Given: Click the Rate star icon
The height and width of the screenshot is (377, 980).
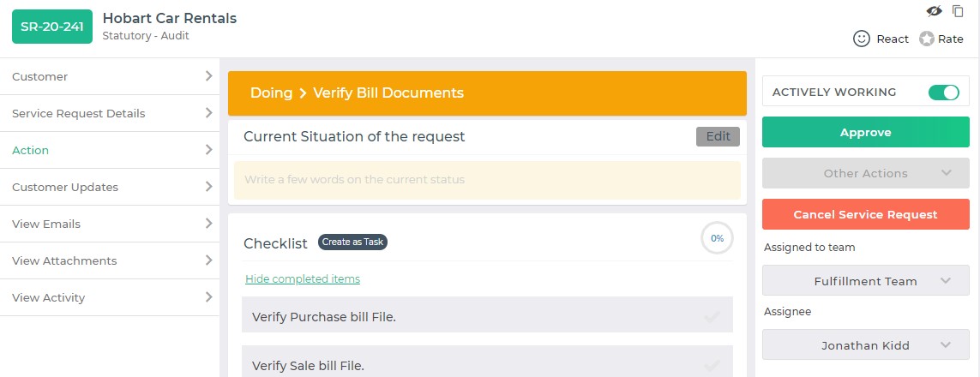Looking at the screenshot, I should point(926,39).
